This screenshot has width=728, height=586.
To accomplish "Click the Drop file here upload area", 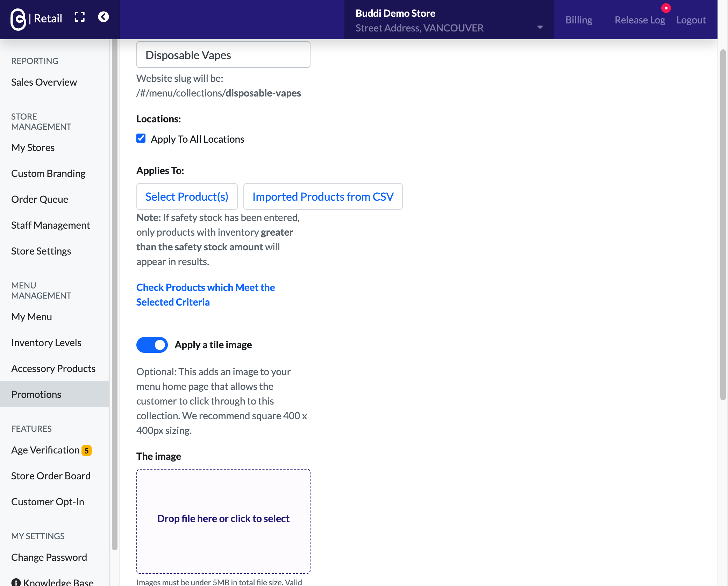I will pos(223,521).
